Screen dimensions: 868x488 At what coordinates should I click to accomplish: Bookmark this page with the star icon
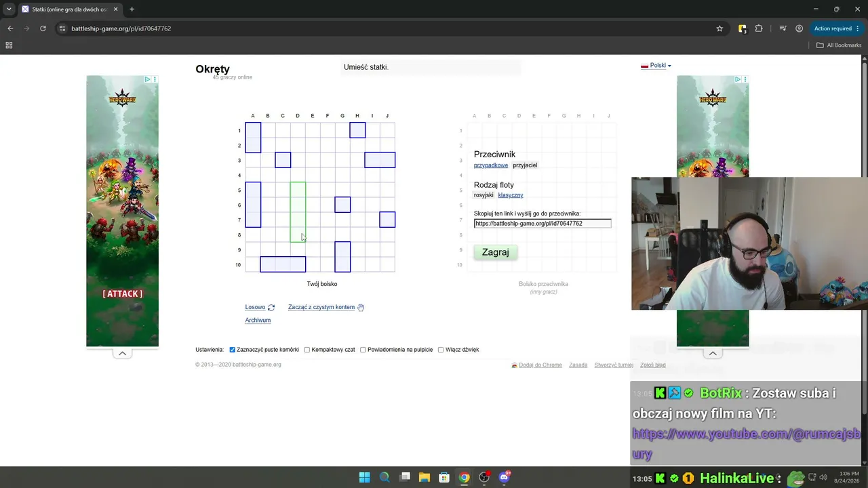point(719,28)
